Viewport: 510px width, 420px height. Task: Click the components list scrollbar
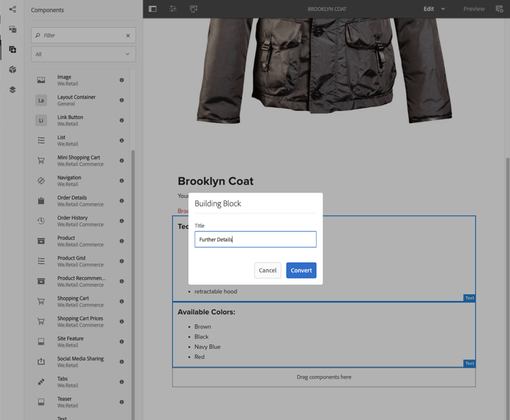[x=133, y=285]
